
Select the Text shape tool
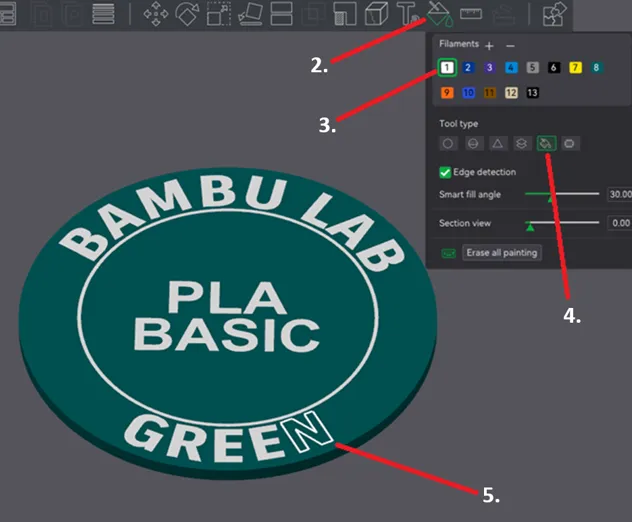click(407, 14)
